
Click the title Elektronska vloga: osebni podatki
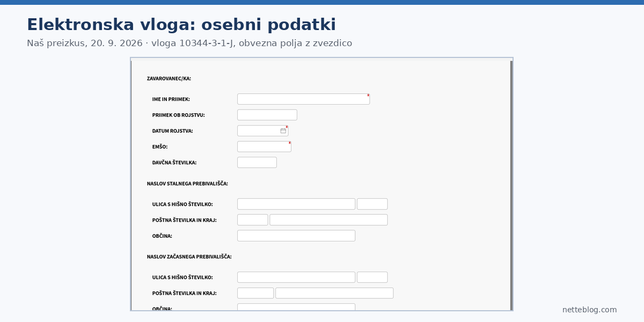(x=181, y=25)
